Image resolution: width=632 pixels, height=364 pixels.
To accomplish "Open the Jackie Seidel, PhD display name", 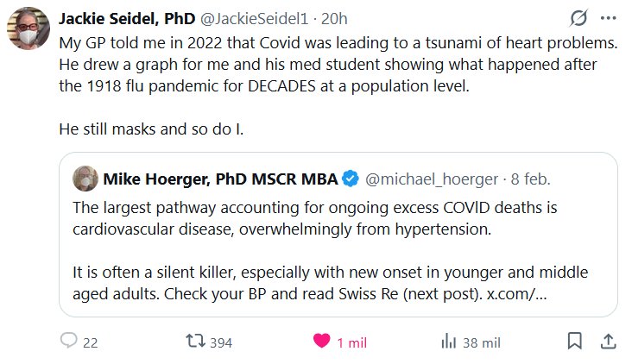I will coord(126,20).
